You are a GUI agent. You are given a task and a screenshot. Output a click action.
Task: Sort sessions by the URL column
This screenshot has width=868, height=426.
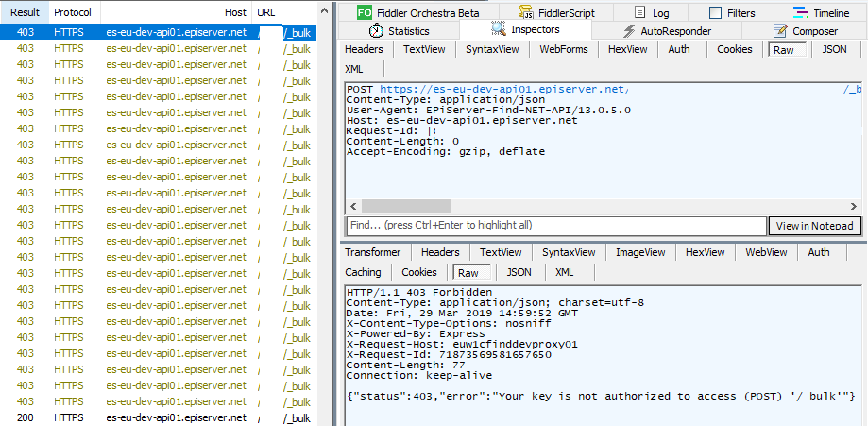click(x=285, y=12)
